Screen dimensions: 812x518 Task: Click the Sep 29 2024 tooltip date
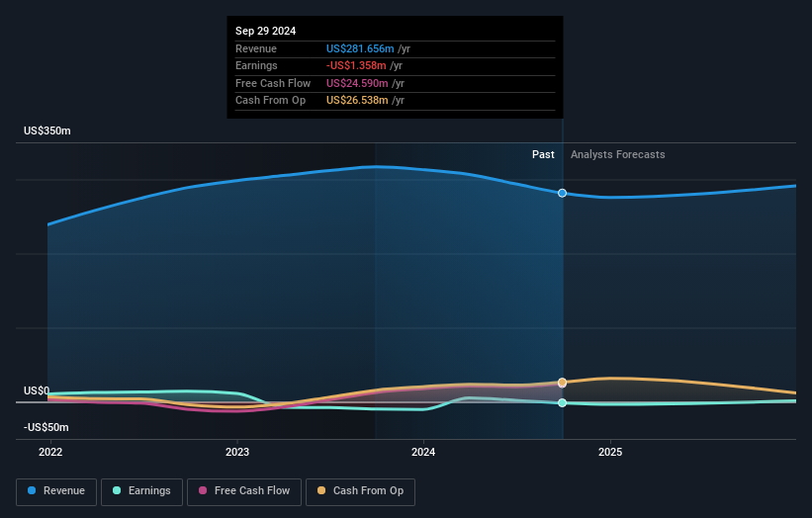[266, 31]
